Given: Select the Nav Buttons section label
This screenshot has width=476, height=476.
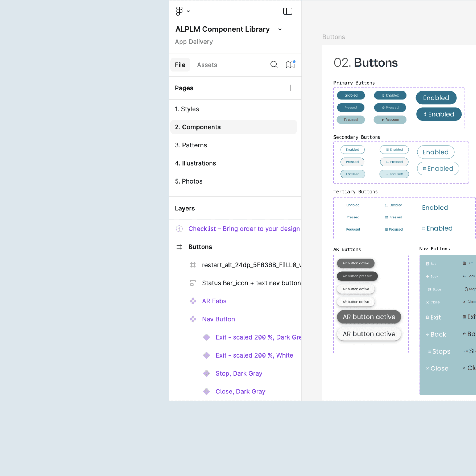Looking at the screenshot, I should (434, 249).
